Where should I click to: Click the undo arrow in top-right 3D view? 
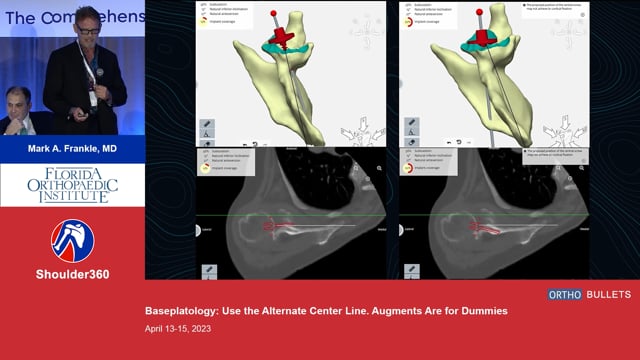click(449, 142)
